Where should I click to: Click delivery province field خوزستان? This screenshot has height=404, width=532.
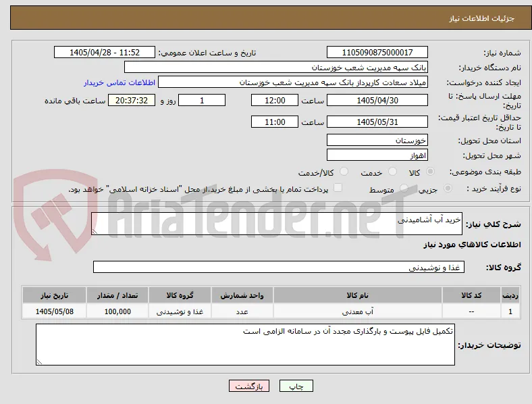coord(377,141)
